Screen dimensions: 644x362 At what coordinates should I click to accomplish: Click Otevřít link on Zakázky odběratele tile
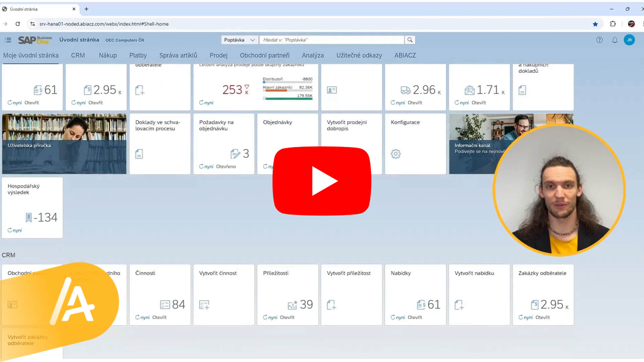pos(543,317)
